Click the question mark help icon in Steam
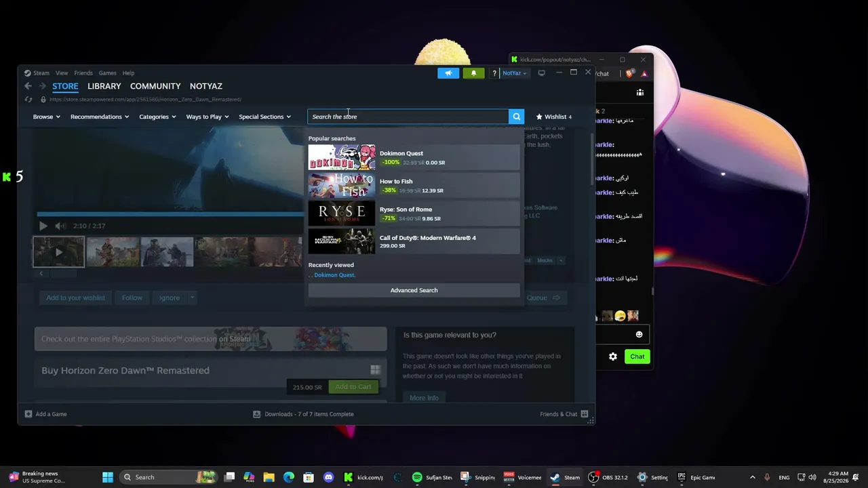 (494, 73)
